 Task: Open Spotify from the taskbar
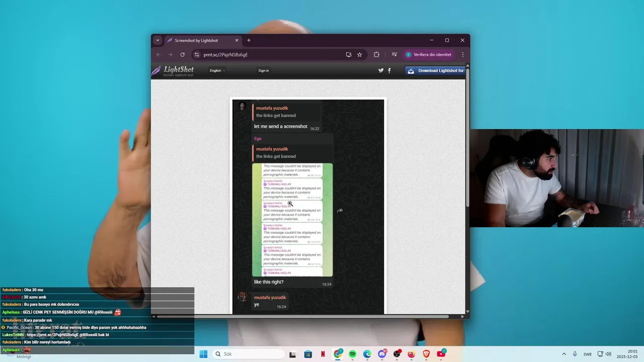(352, 354)
